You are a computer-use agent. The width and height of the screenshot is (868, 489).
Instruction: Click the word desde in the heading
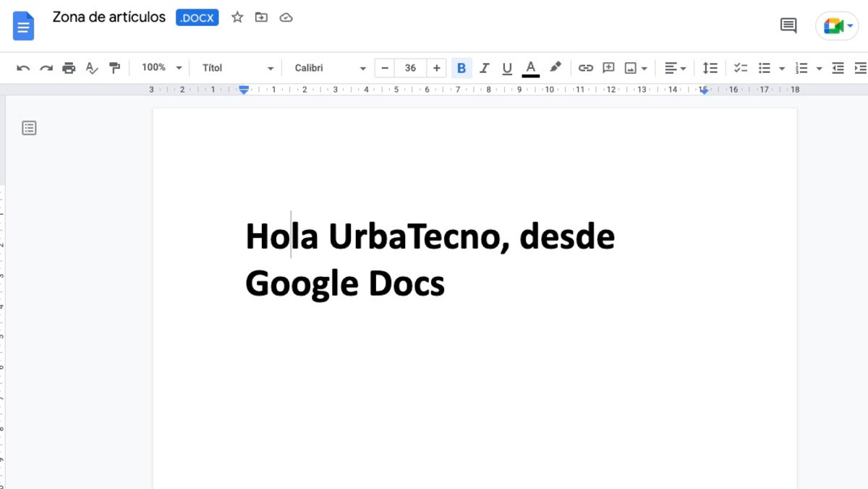click(567, 237)
